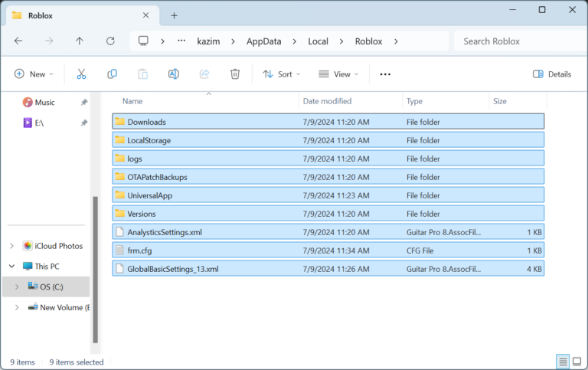Click kazim in the breadcrumb path
Screen dimensions: 588x370
click(208, 41)
